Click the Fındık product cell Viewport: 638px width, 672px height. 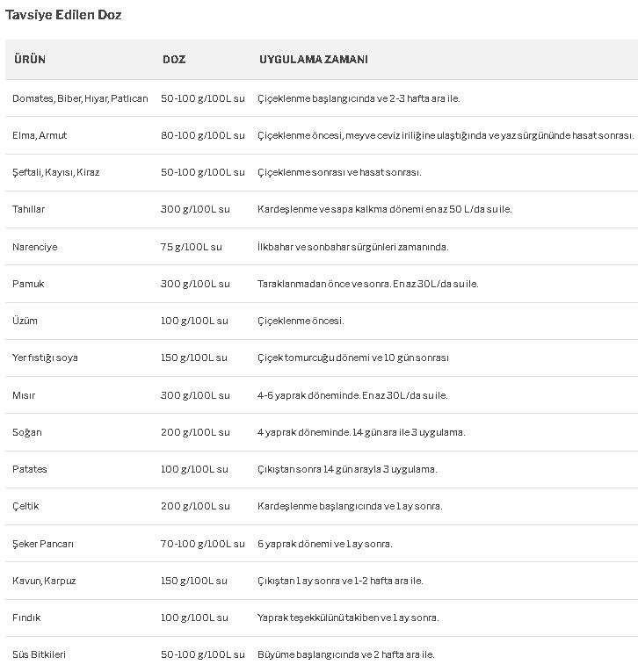(x=26, y=618)
